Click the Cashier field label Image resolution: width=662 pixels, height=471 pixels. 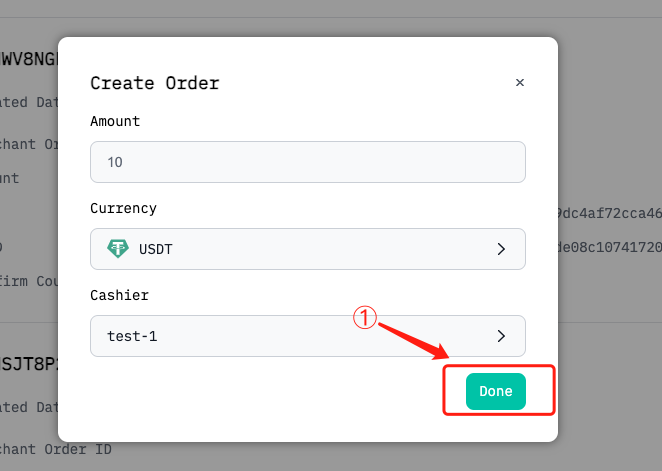(119, 296)
